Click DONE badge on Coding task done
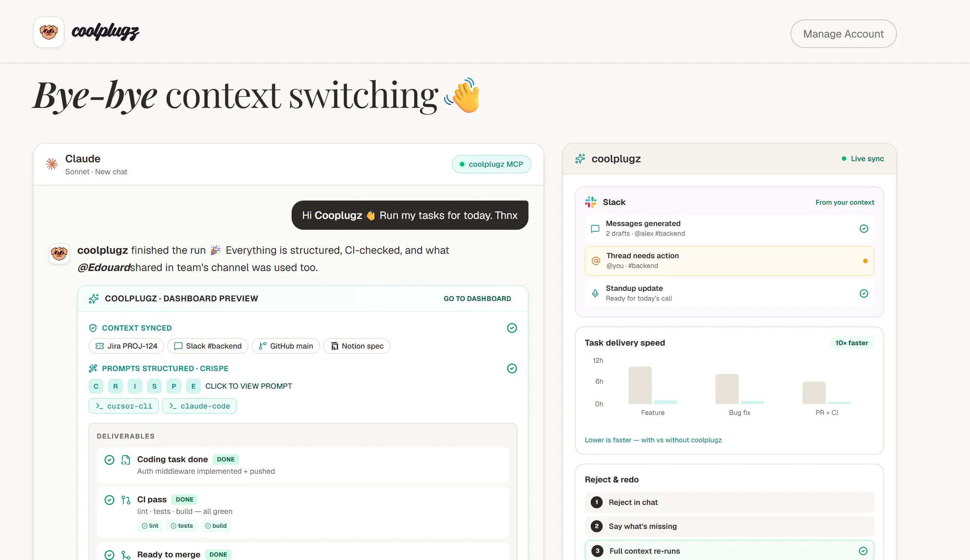The height and width of the screenshot is (560, 970). coord(225,460)
